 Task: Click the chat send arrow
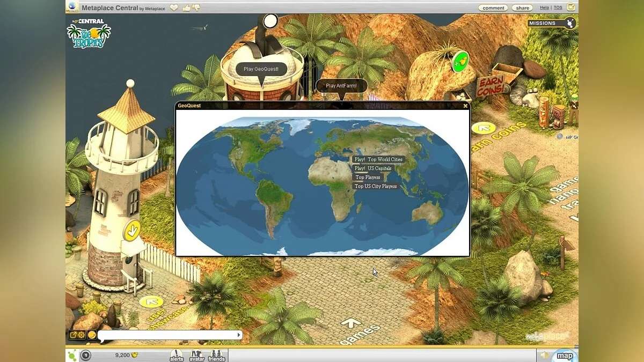tap(239, 335)
